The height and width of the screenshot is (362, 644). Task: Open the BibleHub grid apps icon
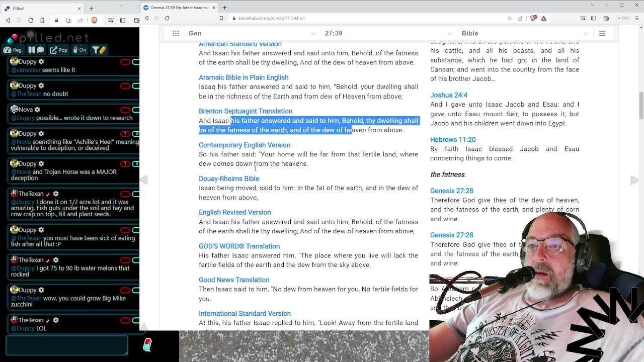coord(176,33)
